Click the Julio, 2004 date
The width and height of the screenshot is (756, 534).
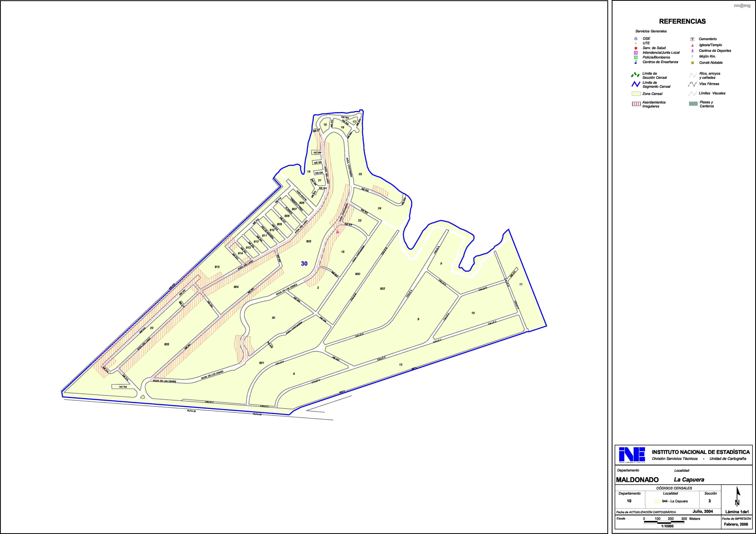point(703,511)
